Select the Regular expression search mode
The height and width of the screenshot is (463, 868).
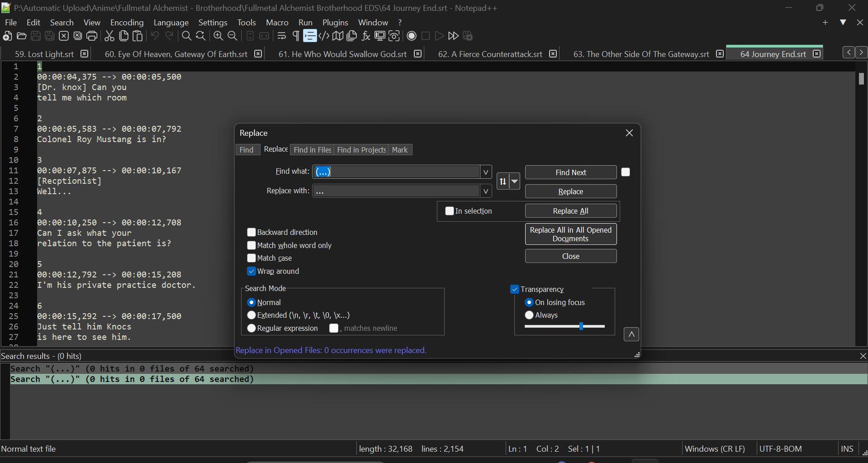click(x=251, y=328)
